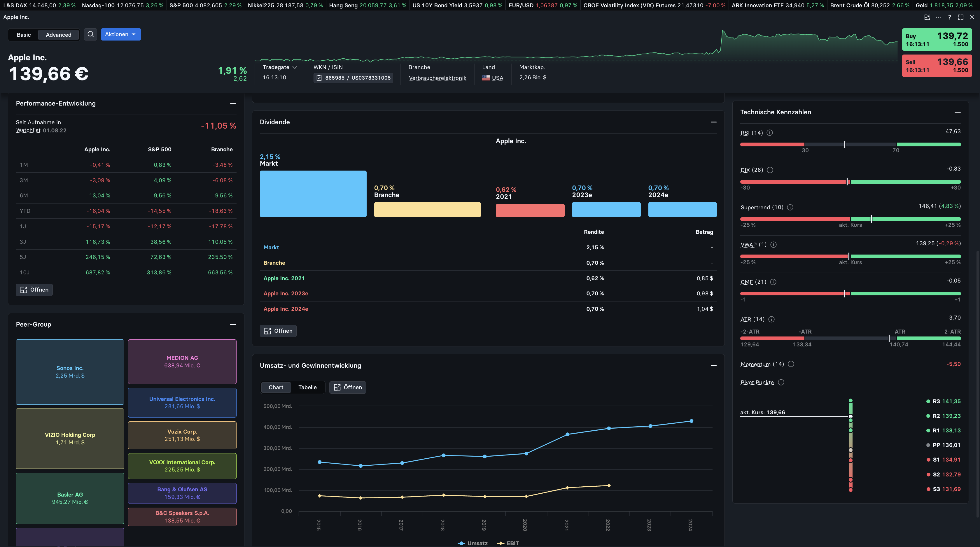Viewport: 980px width, 547px height.
Task: Click the blue Markt dividend bar
Action: (x=313, y=194)
